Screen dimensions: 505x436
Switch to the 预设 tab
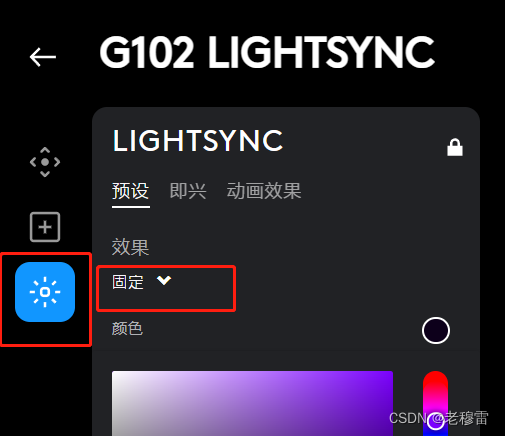coord(131,191)
